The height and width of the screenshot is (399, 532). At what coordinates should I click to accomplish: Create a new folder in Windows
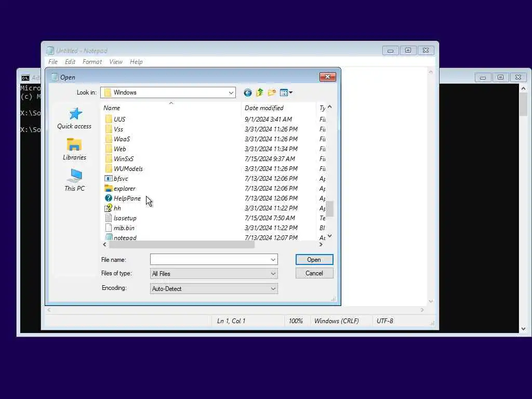[272, 92]
